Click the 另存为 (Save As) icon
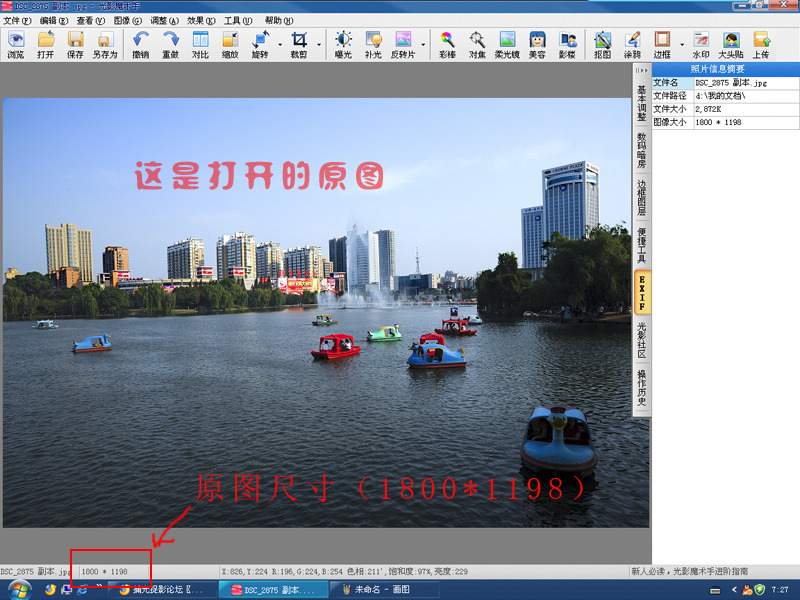The image size is (800, 600). click(105, 44)
